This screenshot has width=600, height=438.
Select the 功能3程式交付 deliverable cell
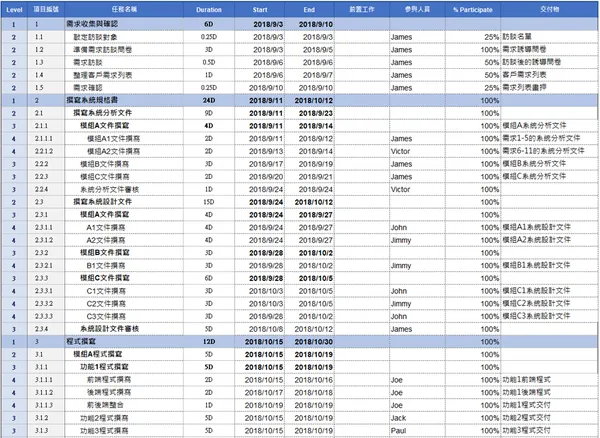tap(549, 430)
